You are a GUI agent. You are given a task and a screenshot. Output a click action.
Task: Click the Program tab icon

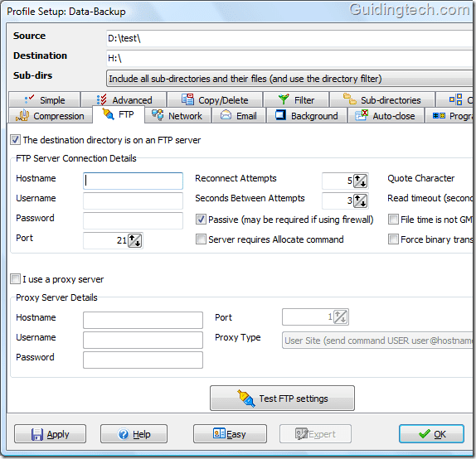pos(439,116)
